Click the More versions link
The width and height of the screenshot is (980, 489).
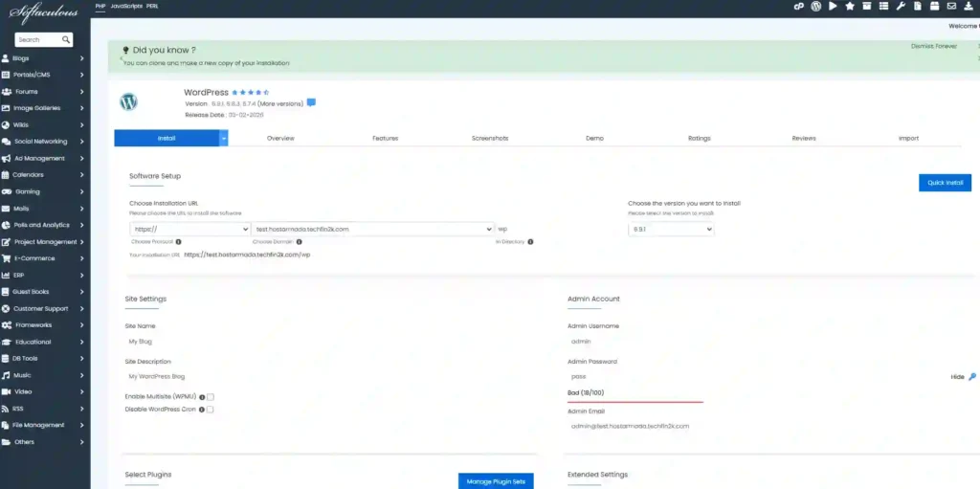280,103
